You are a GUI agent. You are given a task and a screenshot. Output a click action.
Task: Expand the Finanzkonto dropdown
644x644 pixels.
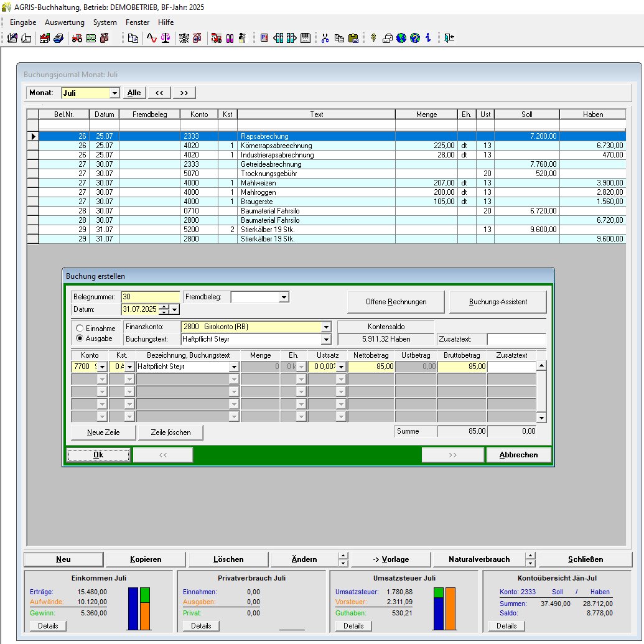click(326, 327)
